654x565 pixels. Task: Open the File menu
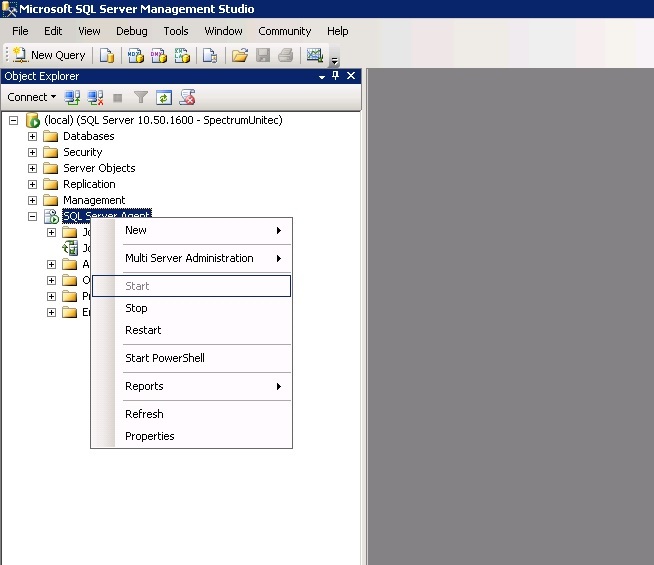[x=20, y=31]
